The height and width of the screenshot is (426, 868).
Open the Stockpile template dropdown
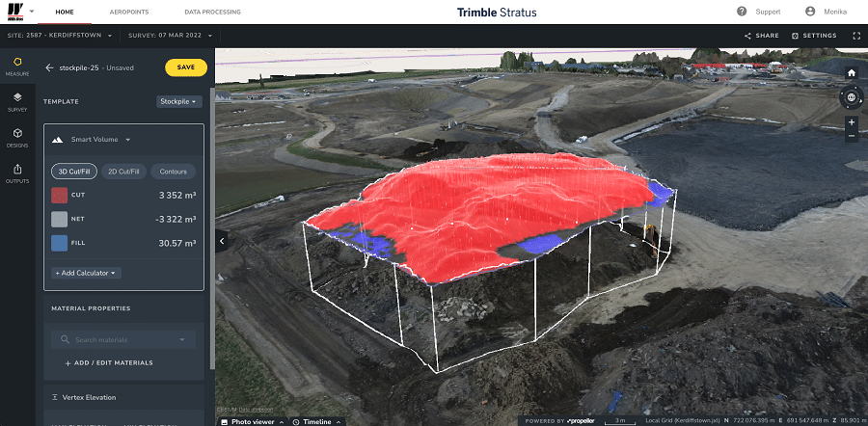(178, 101)
